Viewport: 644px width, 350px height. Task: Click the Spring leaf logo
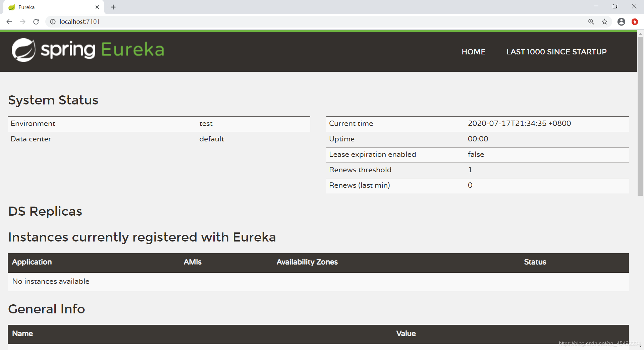(x=23, y=50)
